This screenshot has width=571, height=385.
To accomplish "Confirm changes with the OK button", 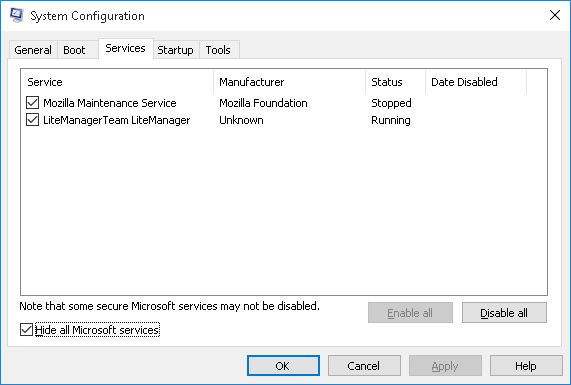I will click(x=283, y=366).
